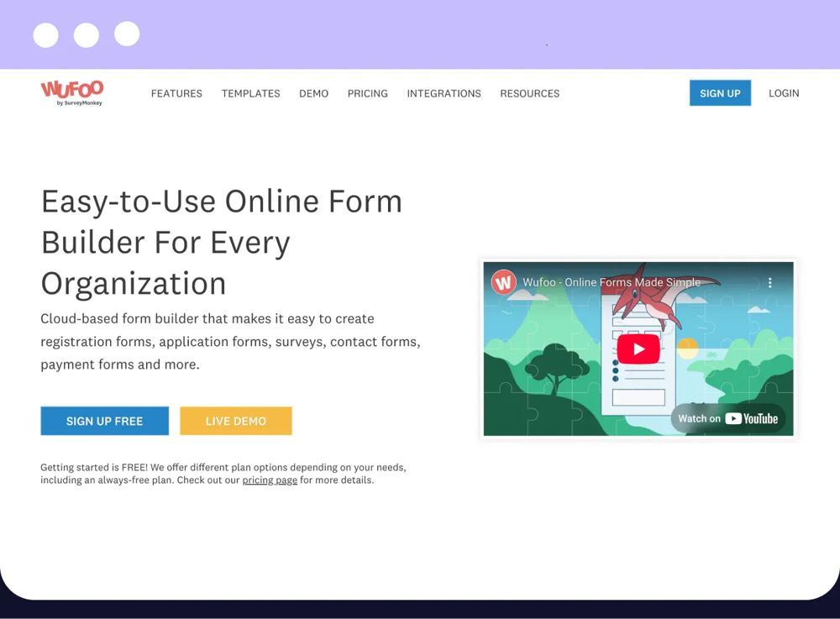Click the video title Wufoo Online Forms Made Simple
840x619 pixels.
611,282
